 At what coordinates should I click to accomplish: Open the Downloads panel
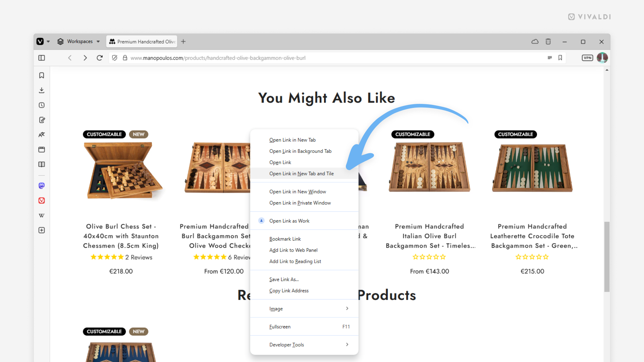click(x=42, y=90)
